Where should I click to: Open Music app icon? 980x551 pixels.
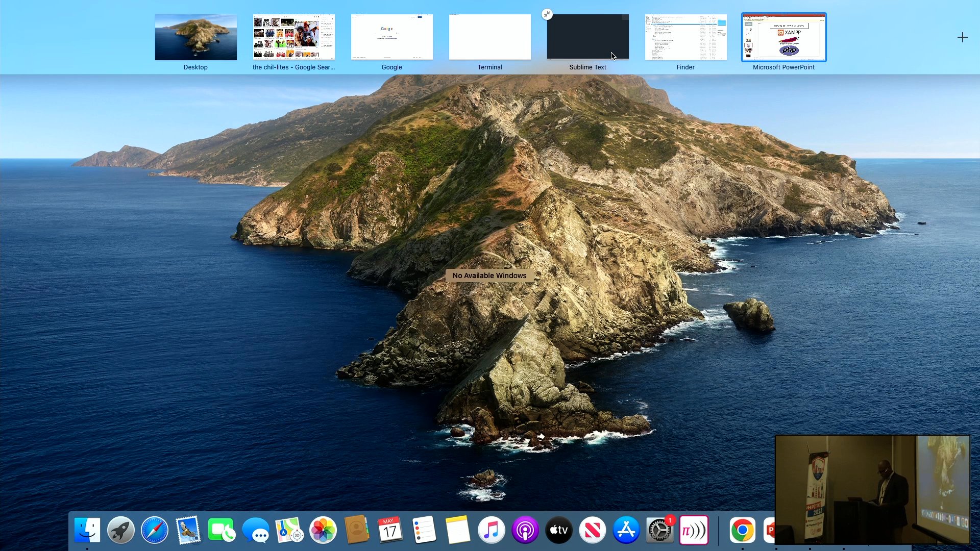[x=492, y=530]
